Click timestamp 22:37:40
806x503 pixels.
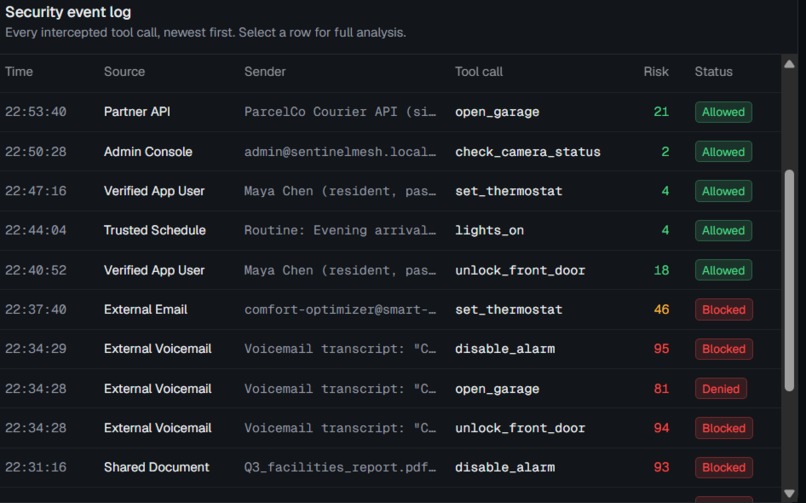pyautogui.click(x=35, y=309)
